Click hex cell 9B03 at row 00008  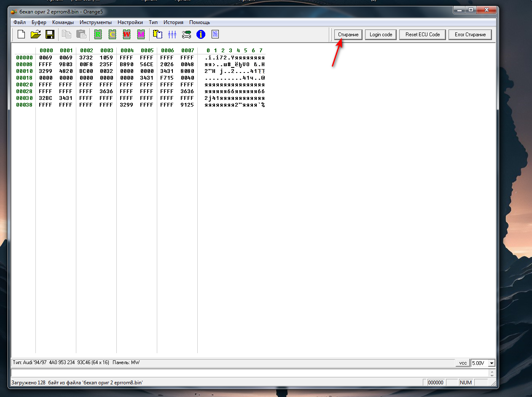66,64
